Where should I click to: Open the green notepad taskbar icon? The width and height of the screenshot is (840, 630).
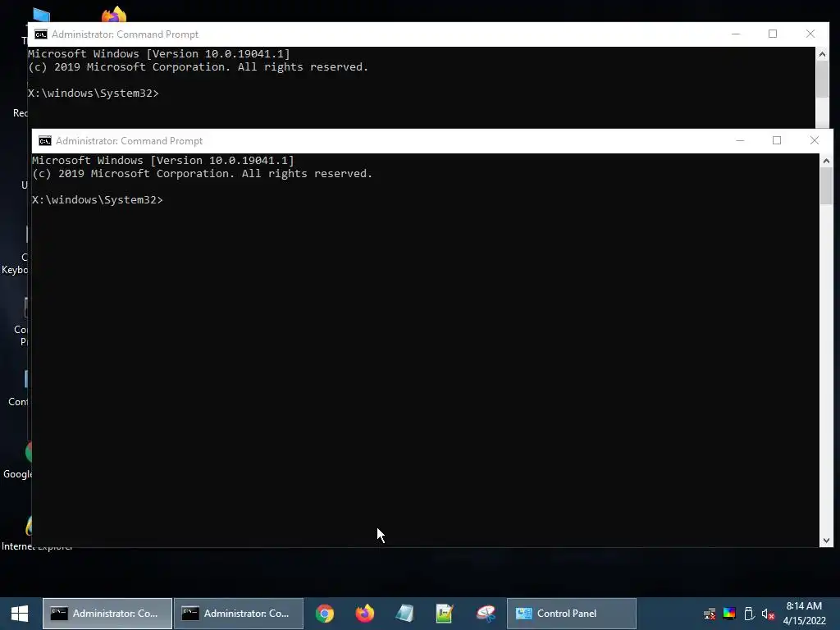click(x=445, y=614)
